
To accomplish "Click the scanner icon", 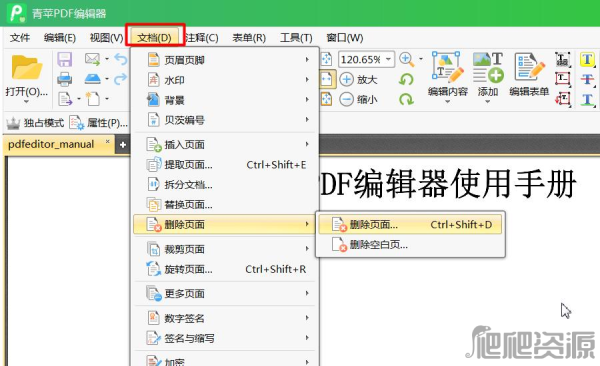I will click(x=92, y=79).
